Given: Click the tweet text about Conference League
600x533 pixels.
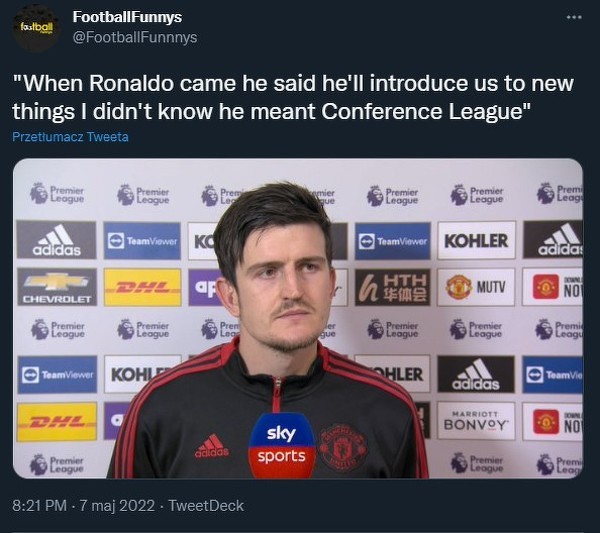Looking at the screenshot, I should point(293,97).
